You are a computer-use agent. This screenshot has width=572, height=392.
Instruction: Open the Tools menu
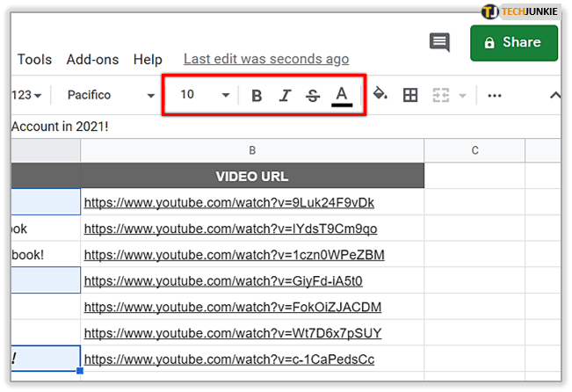click(35, 60)
